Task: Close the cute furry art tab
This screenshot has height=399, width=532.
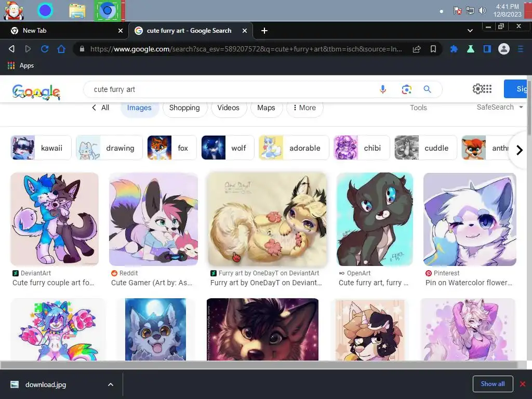Action: click(x=245, y=31)
